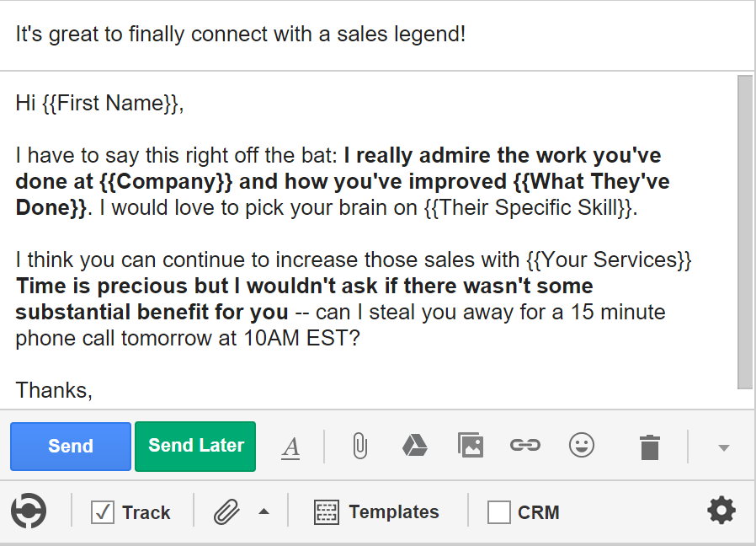This screenshot has width=756, height=546.
Task: Uncheck the Track checkbox
Action: [103, 512]
